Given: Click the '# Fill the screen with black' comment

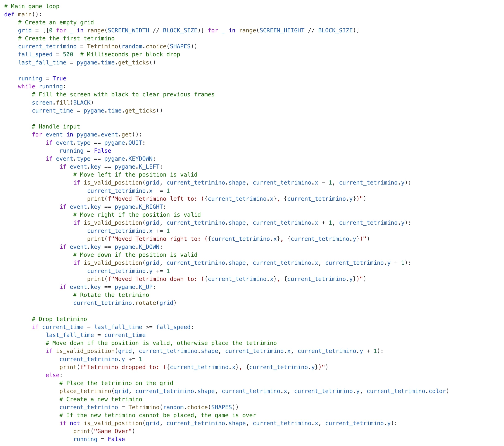Looking at the screenshot, I should click(123, 95).
